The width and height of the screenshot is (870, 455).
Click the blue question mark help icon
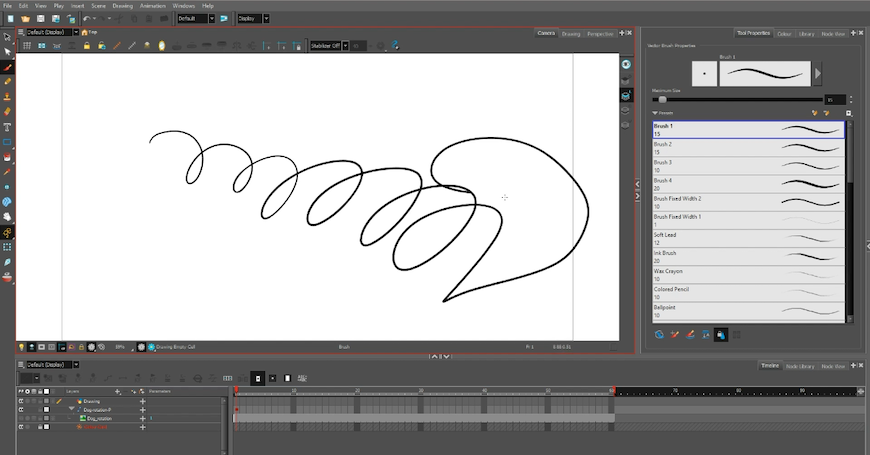point(395,46)
